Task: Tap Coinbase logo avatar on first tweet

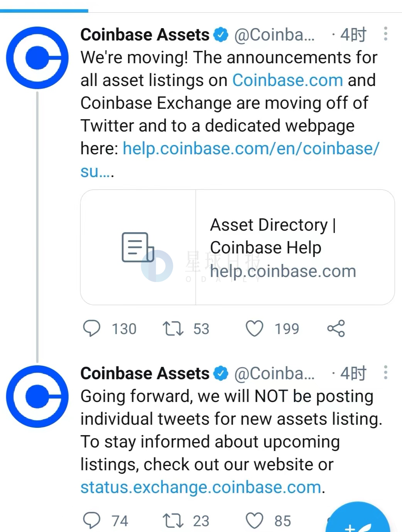Action: click(37, 58)
